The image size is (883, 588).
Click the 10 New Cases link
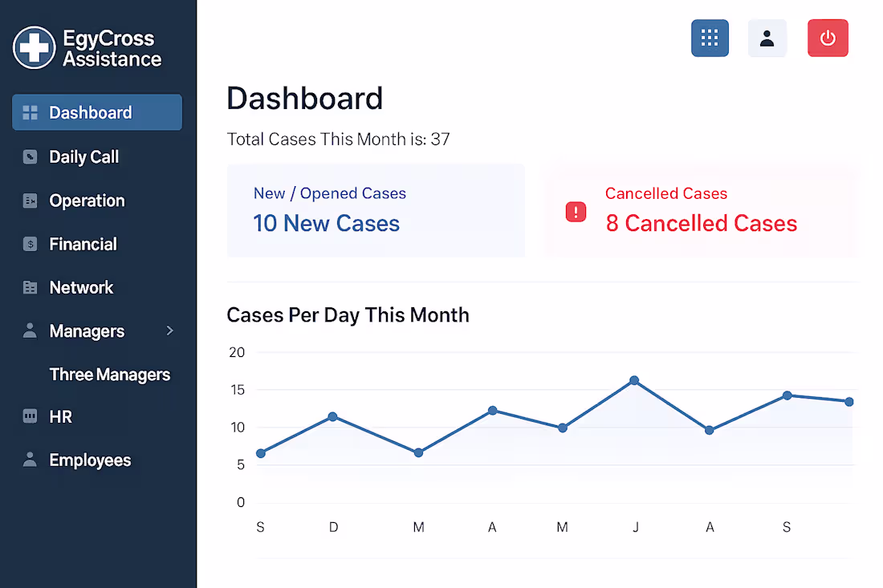[x=326, y=223]
